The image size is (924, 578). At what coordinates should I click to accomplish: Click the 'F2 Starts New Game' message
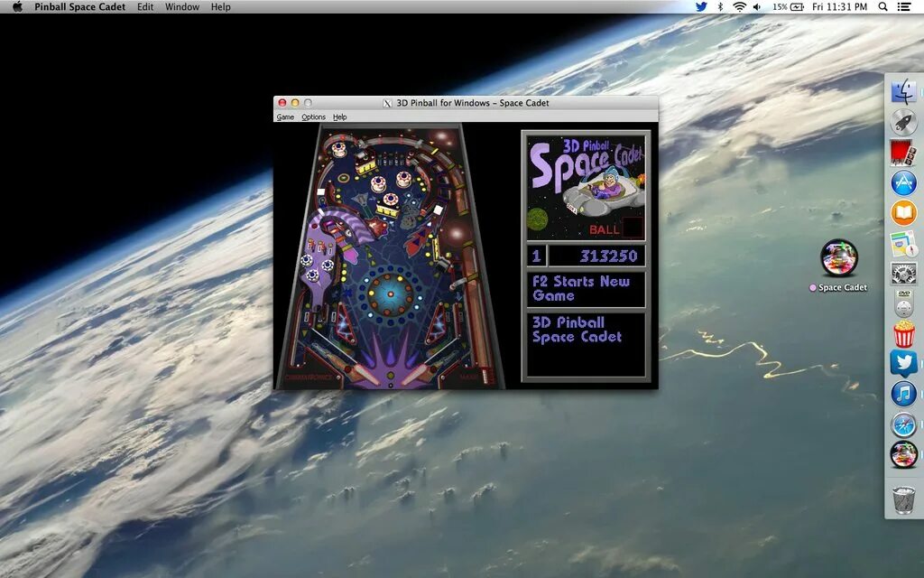(581, 288)
